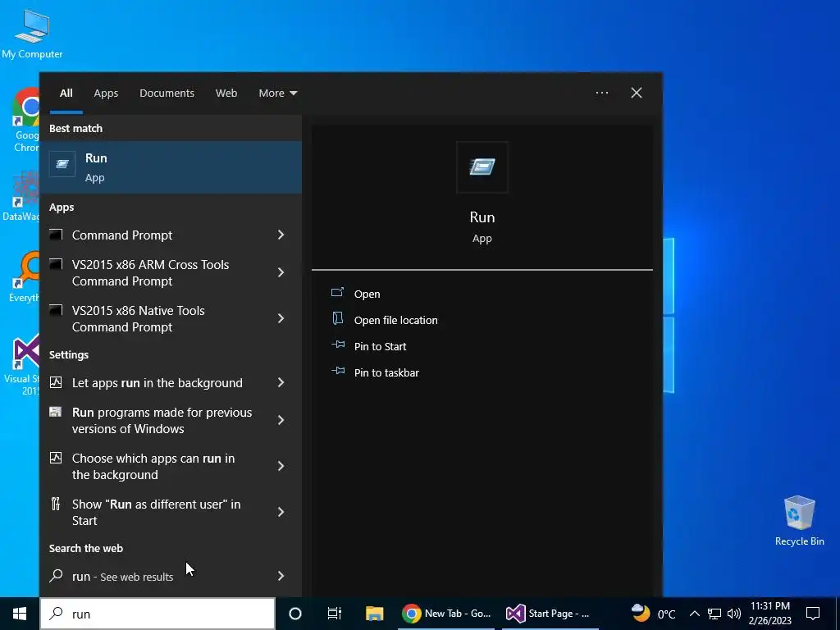Viewport: 840px width, 630px height.
Task: Click the large Run icon in preview pane
Action: pos(482,167)
